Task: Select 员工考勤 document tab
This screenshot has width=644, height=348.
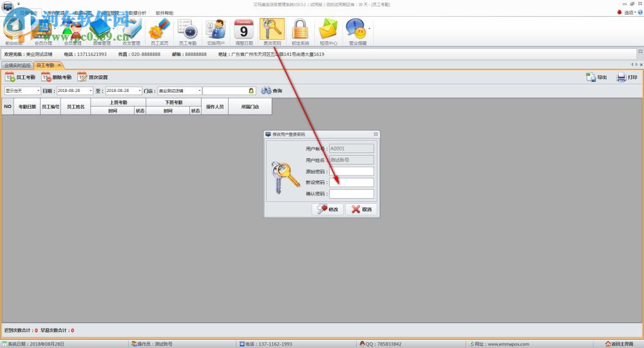Action: click(x=45, y=65)
